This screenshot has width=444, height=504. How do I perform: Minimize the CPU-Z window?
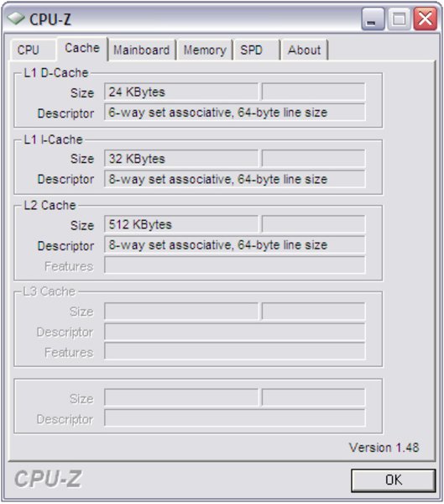(373, 19)
